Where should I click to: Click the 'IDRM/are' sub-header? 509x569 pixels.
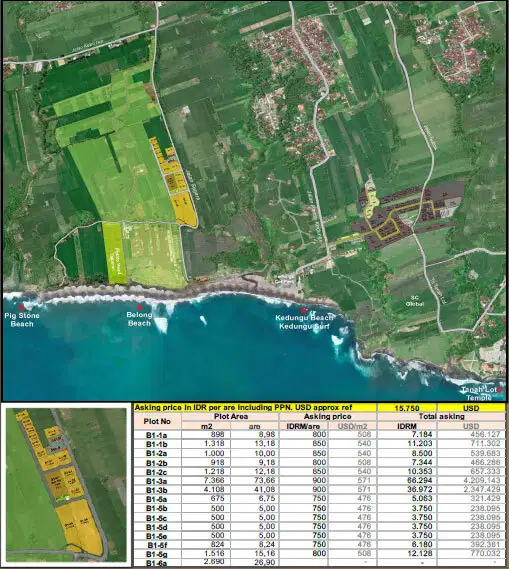point(303,426)
